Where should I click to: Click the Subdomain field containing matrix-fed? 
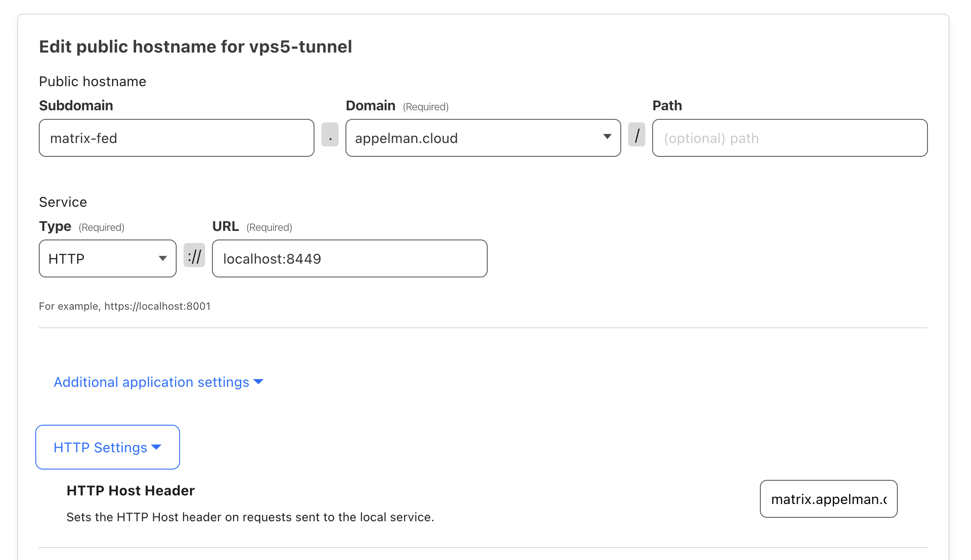176,138
